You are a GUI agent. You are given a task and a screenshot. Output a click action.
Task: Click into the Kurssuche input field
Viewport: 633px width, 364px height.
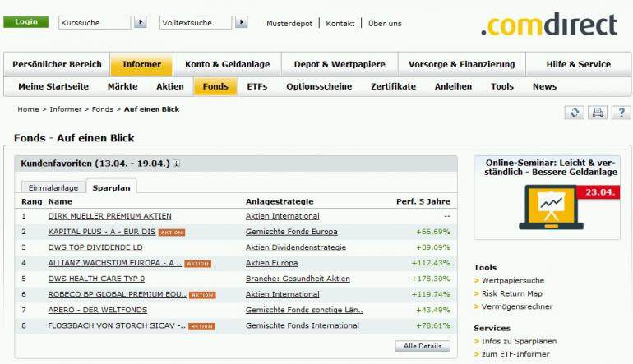(94, 23)
